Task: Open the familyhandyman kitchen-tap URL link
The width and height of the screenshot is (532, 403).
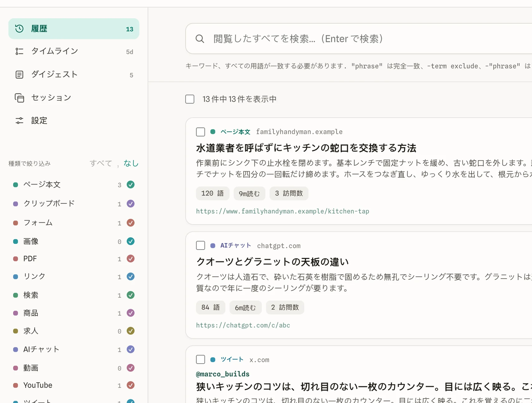Action: [x=283, y=211]
